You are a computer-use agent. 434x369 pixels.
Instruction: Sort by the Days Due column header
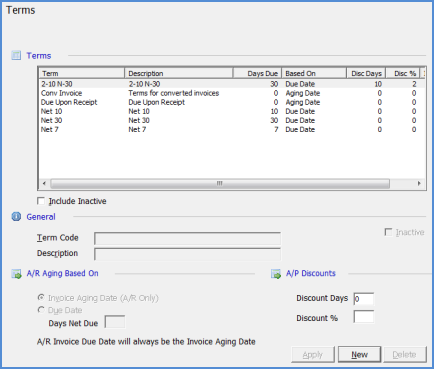pyautogui.click(x=257, y=73)
